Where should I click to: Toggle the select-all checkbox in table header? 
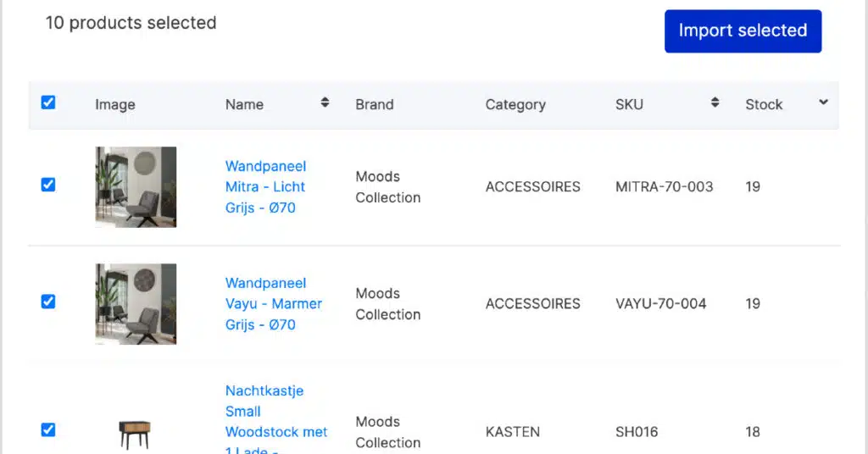point(48,102)
